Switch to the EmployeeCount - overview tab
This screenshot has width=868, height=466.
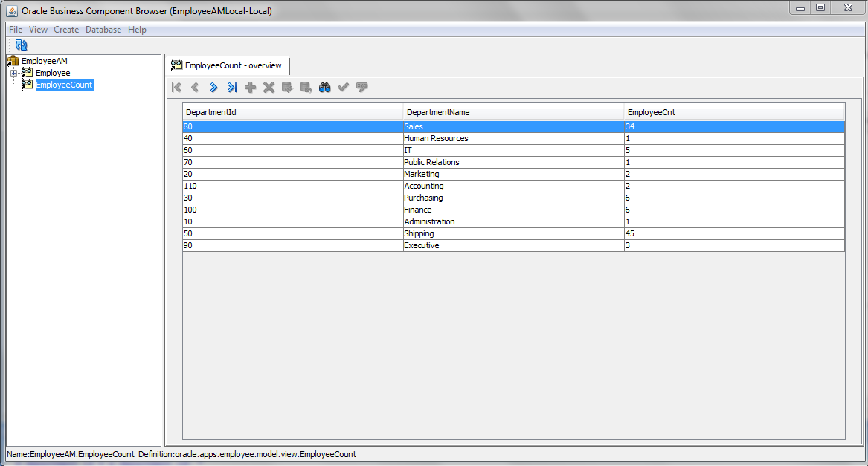point(227,65)
